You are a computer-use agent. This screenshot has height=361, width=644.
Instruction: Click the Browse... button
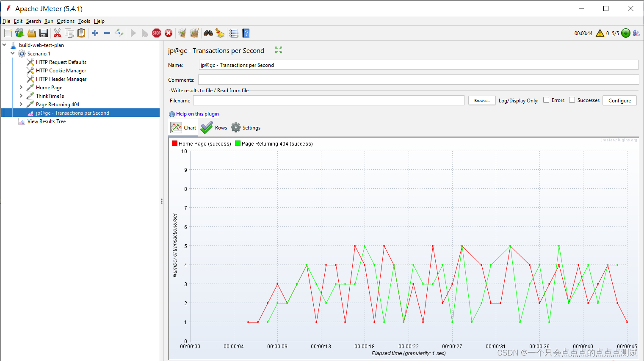click(482, 100)
